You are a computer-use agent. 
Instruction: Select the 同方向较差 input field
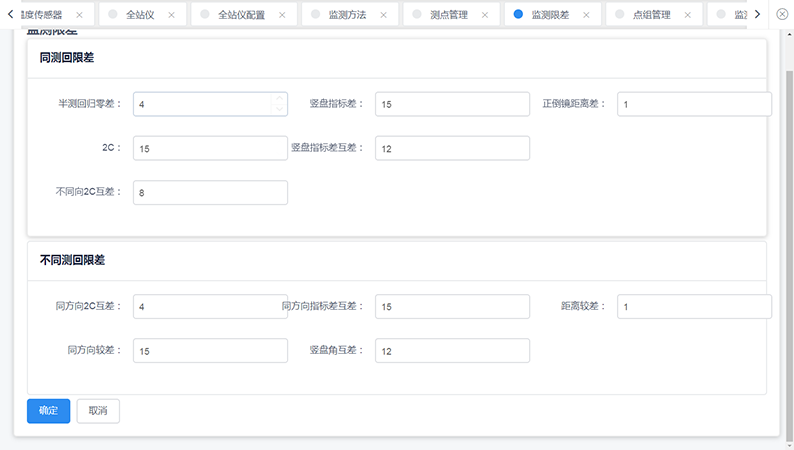click(x=210, y=351)
